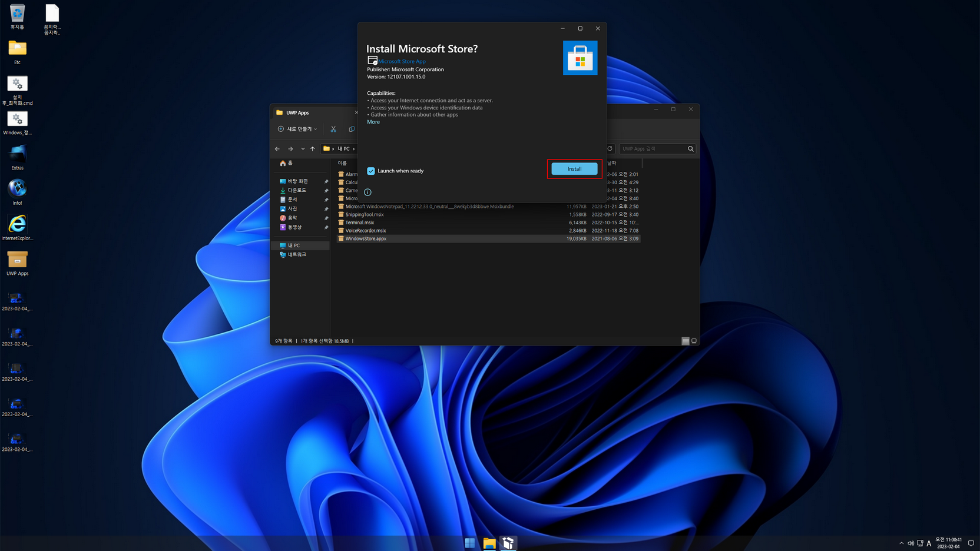This screenshot has width=980, height=551.
Task: Click the Copy icon in Explorer toolbar
Action: 352,129
